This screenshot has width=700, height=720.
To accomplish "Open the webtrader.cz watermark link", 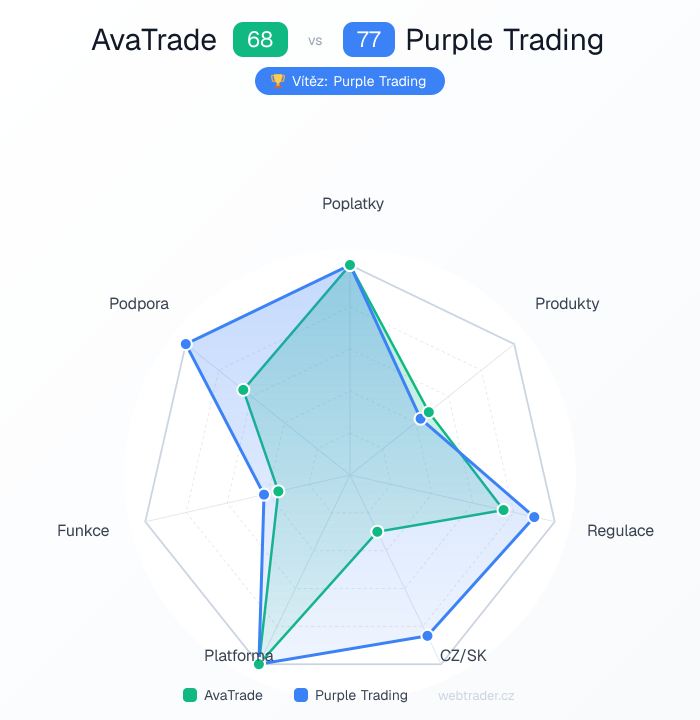I will 476,695.
